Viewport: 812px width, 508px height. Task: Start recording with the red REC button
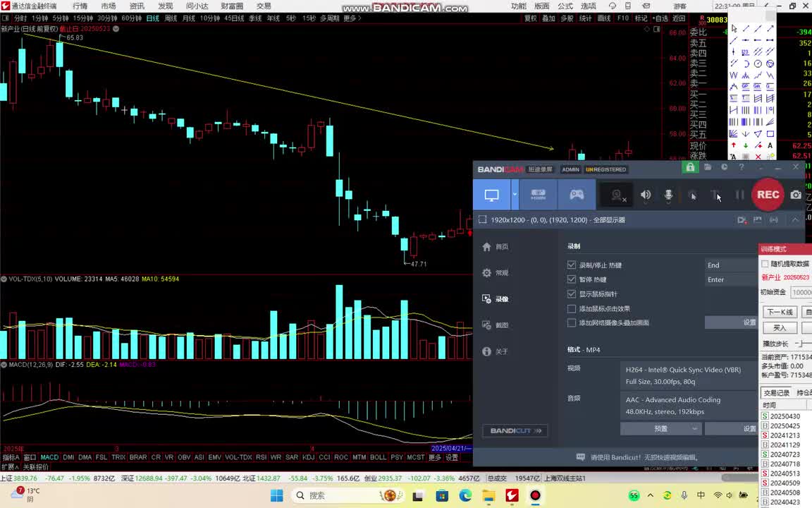pyautogui.click(x=768, y=195)
